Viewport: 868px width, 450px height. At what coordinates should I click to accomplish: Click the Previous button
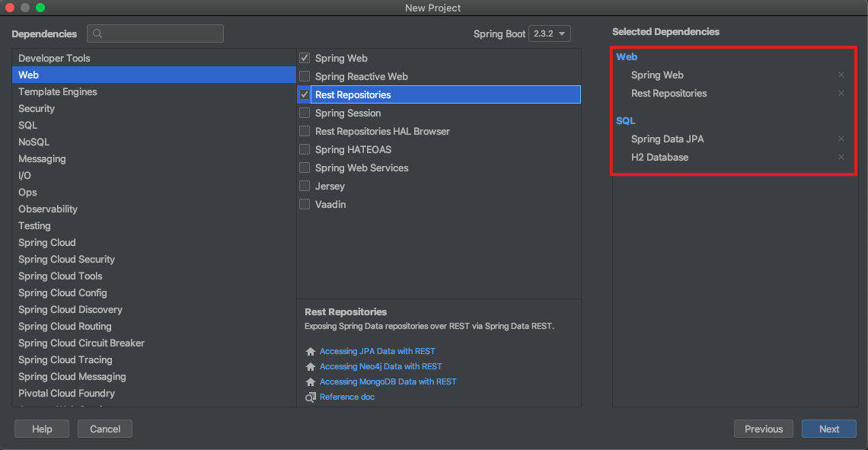tap(763, 429)
